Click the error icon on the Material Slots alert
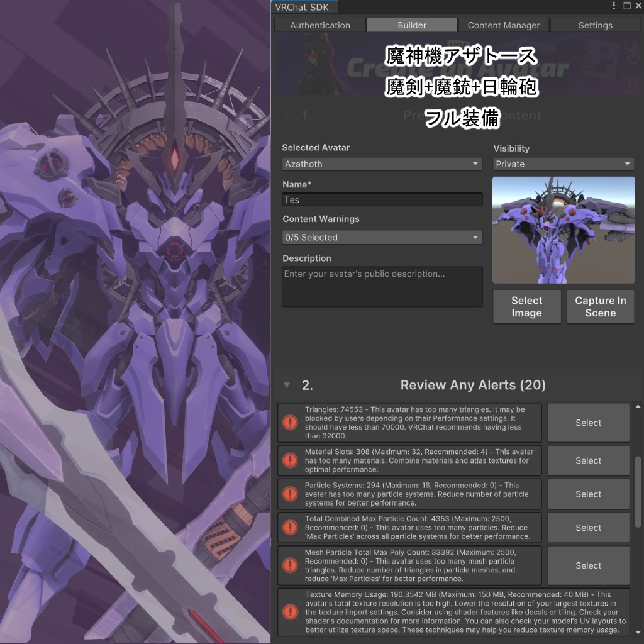The width and height of the screenshot is (644, 644). click(x=290, y=460)
